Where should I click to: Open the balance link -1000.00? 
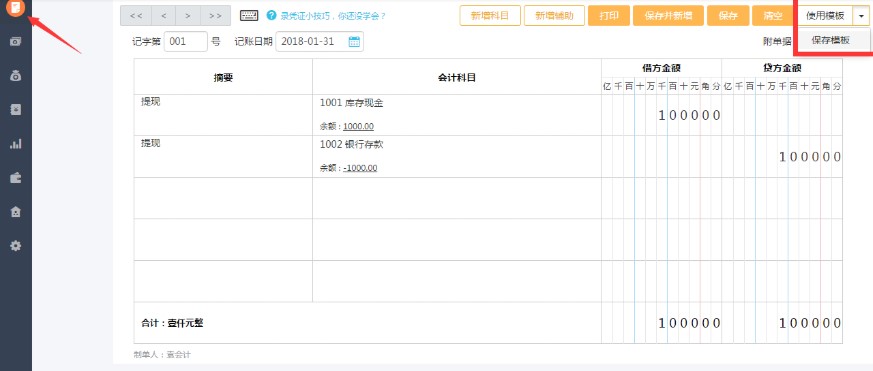tap(360, 168)
